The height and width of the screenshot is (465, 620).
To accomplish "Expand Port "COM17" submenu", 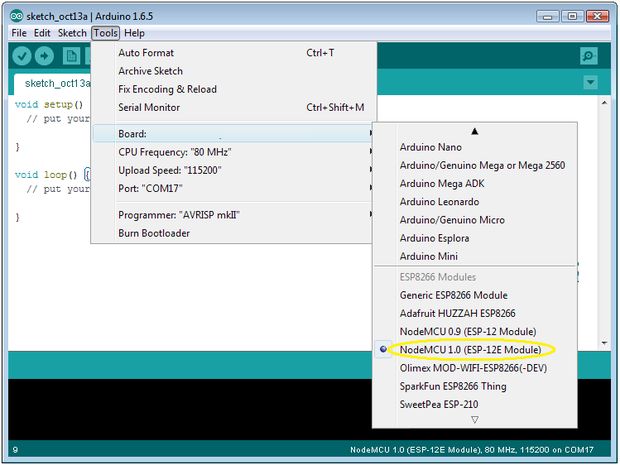I will pos(234,188).
